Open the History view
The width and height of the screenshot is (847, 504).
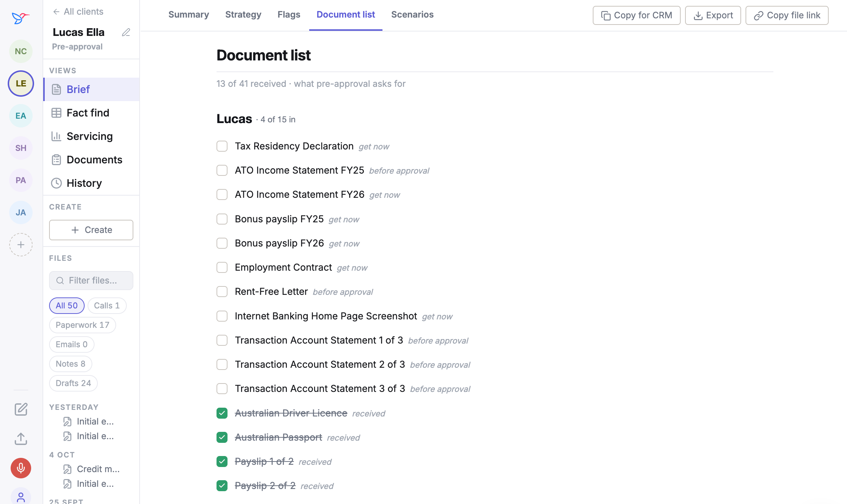tap(92, 183)
